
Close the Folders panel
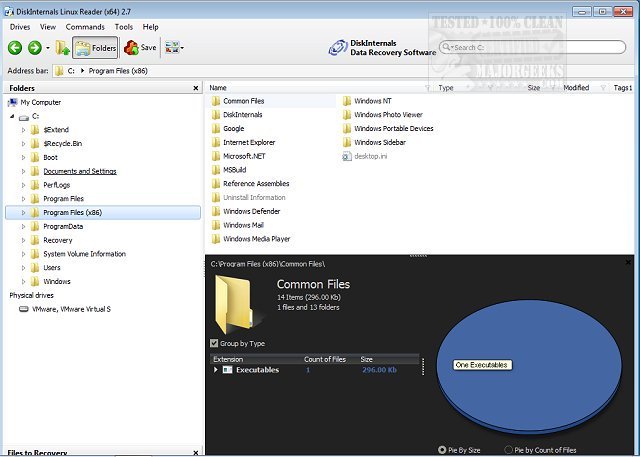[x=196, y=88]
